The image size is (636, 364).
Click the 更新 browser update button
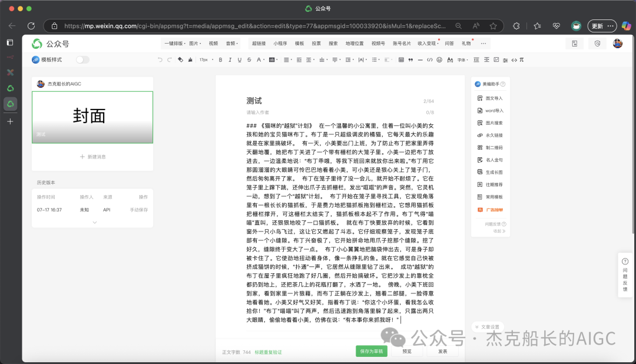tap(602, 26)
